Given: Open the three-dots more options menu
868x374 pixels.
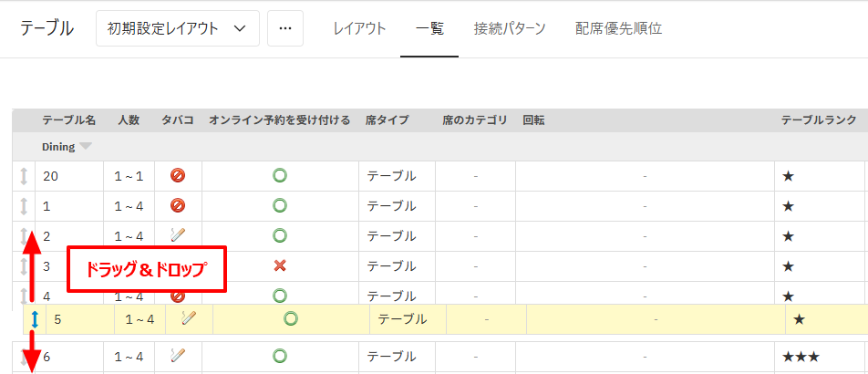Looking at the screenshot, I should (x=285, y=28).
